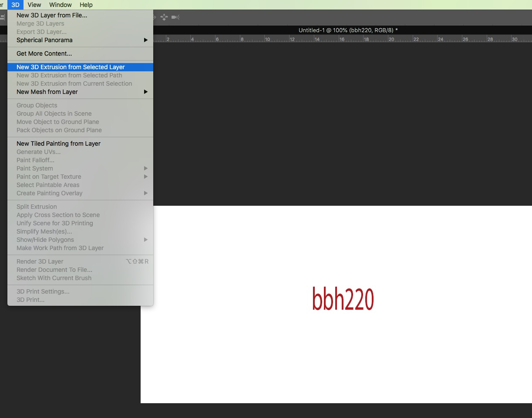Choose Make Work Path from 3D Layer
Image resolution: width=532 pixels, height=418 pixels.
tap(80, 248)
